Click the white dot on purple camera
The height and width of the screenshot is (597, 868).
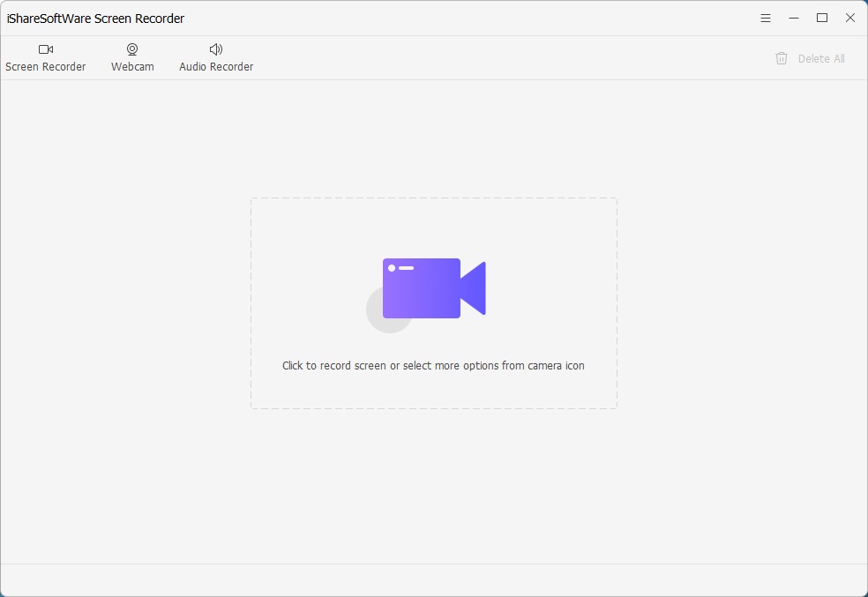tap(392, 268)
